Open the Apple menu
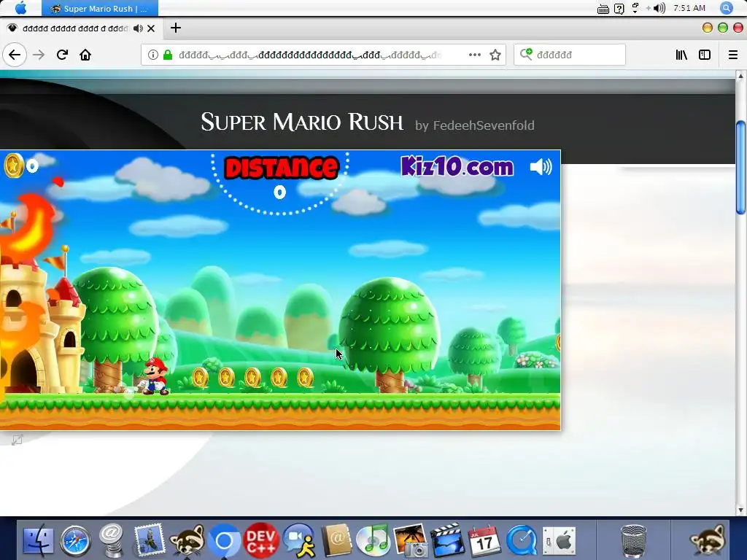The height and width of the screenshot is (560, 747). (x=21, y=8)
